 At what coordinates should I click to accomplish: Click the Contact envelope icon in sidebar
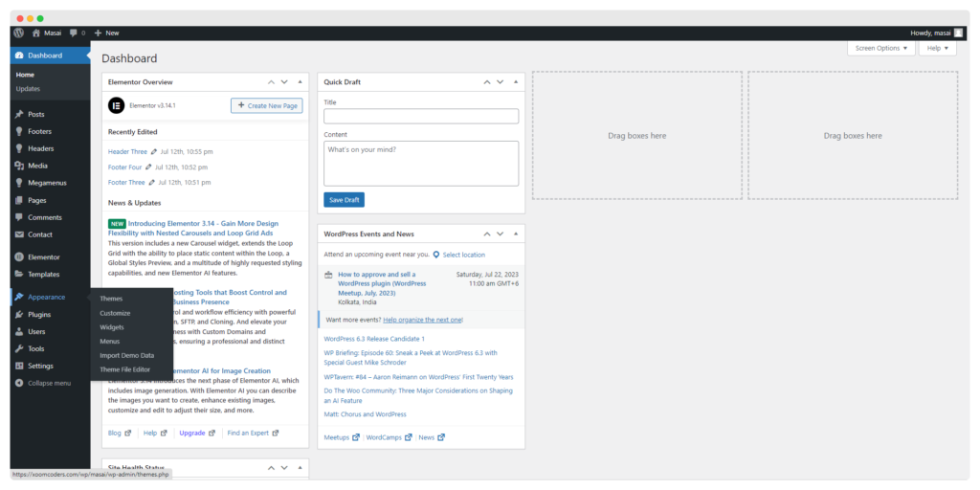coord(19,234)
